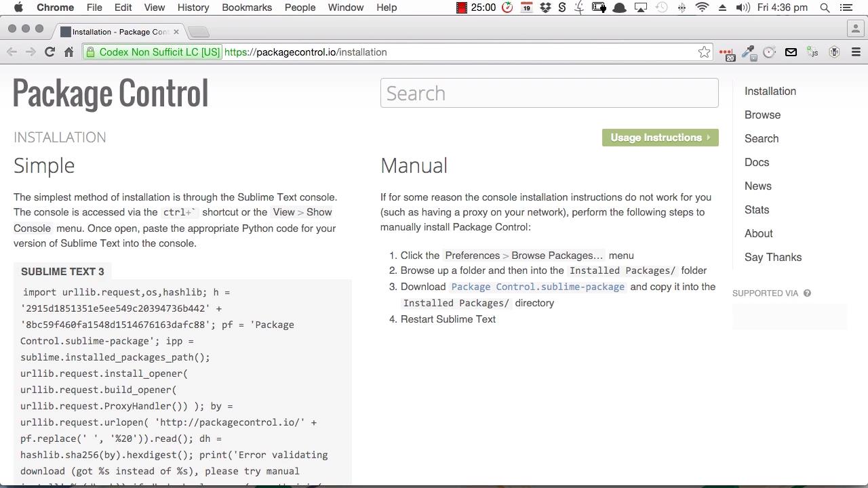Viewport: 868px width, 488px height.
Task: Open the Search sidebar link
Action: click(762, 138)
